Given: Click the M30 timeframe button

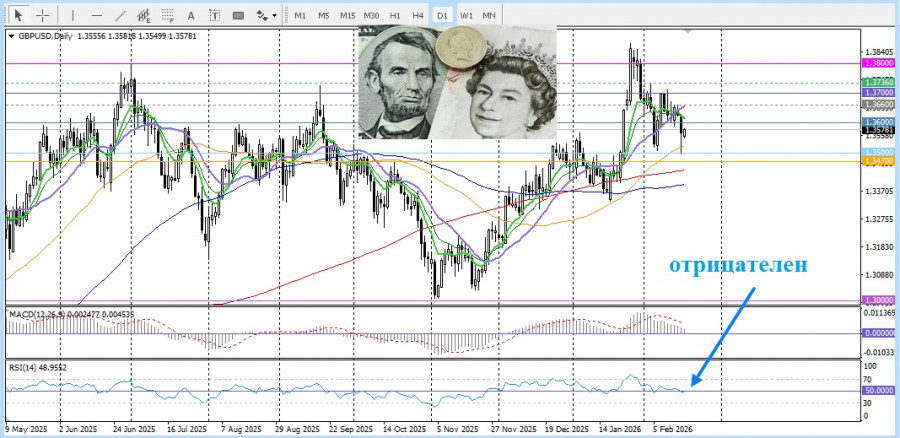Looking at the screenshot, I should 371,15.
